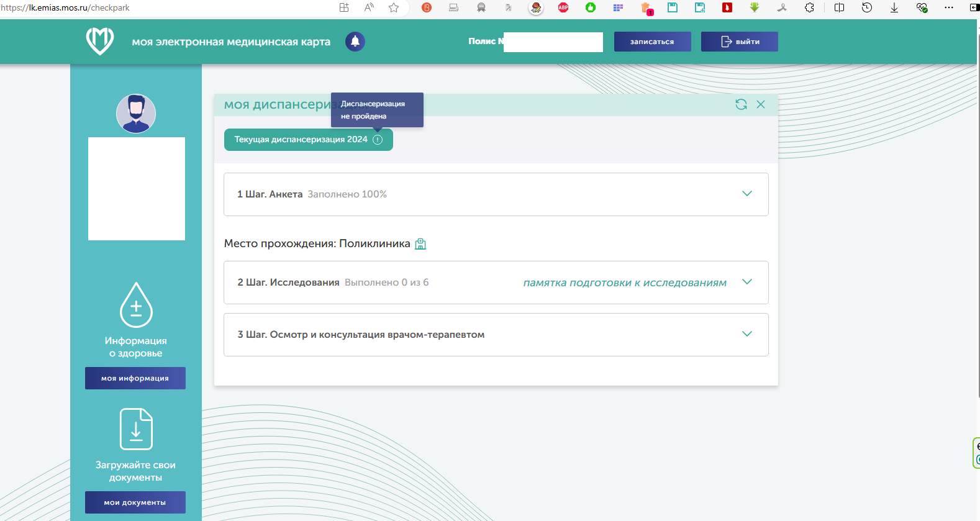Click info icon beside Текущая диспансеризация 2024
The height and width of the screenshot is (521, 980).
[x=378, y=140]
